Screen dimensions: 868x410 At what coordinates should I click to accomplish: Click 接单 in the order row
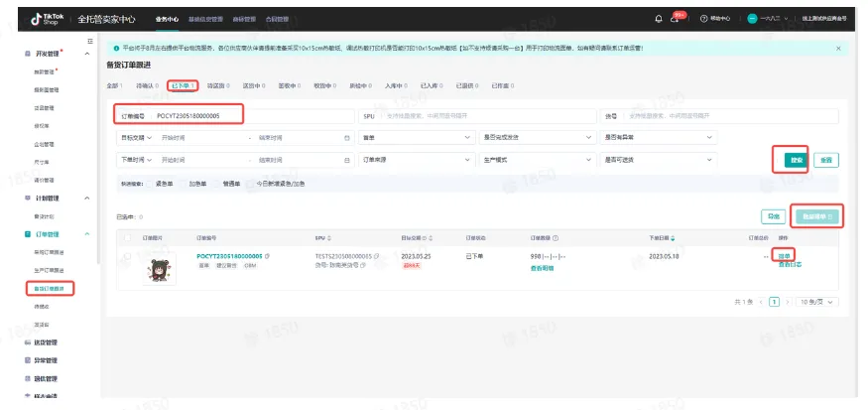784,256
